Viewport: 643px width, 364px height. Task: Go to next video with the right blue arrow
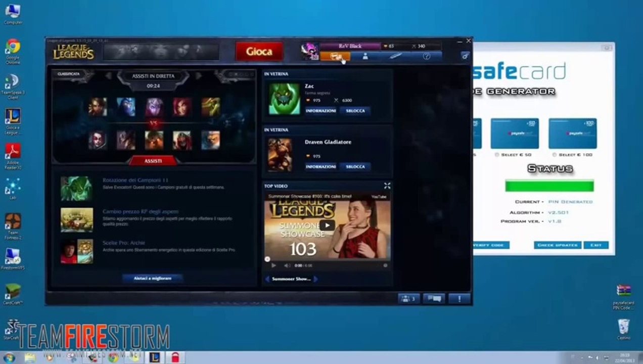point(315,279)
